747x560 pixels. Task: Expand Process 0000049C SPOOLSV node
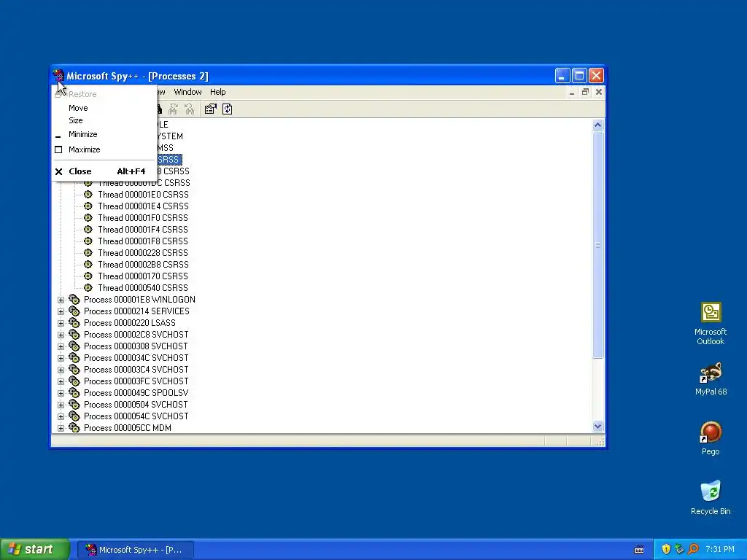point(61,393)
